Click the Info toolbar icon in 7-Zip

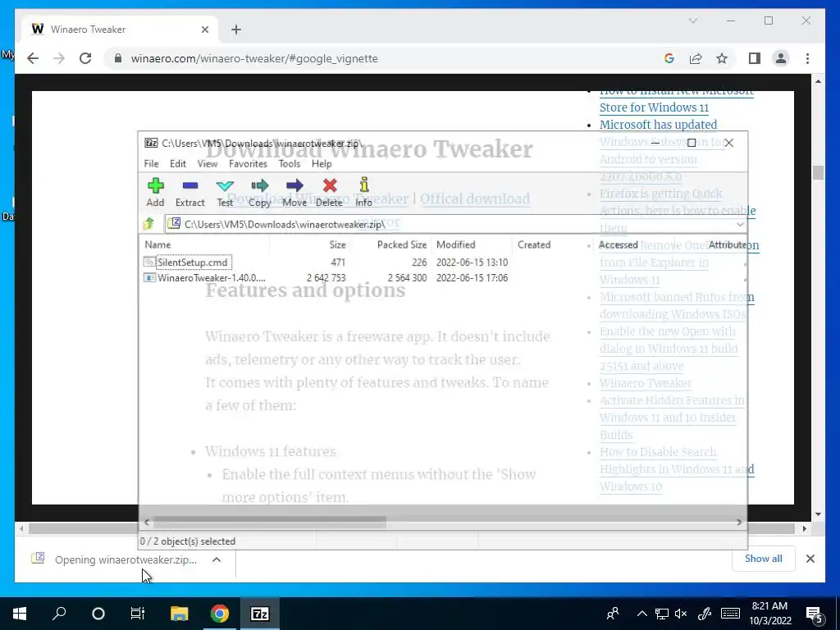[363, 192]
